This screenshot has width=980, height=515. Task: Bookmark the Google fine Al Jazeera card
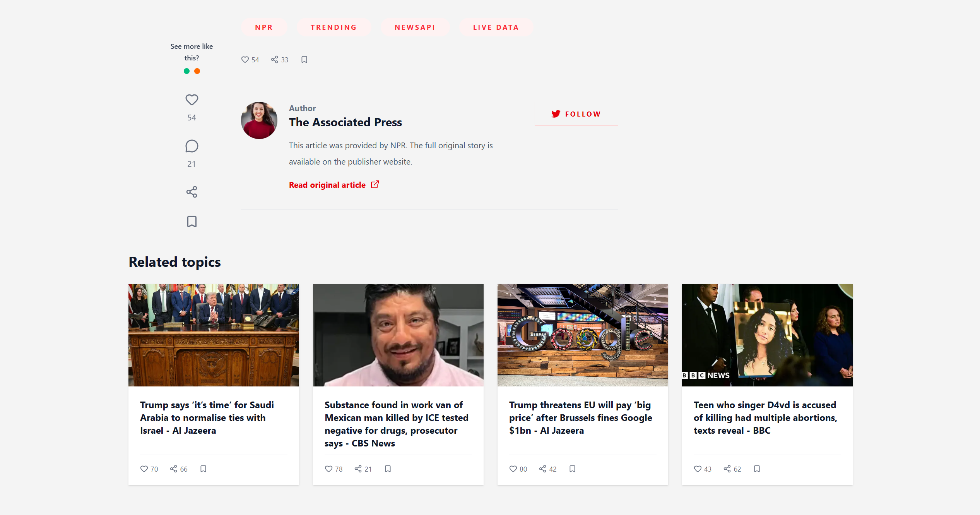point(572,469)
